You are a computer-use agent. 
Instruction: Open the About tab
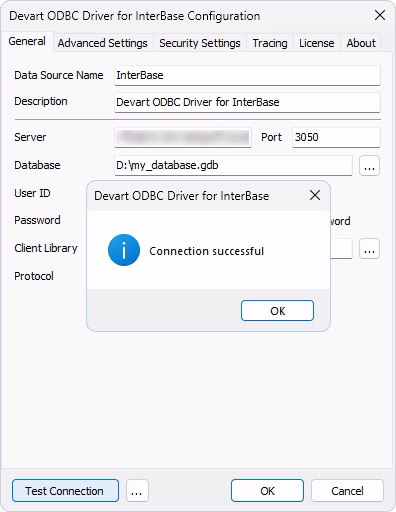click(x=361, y=43)
